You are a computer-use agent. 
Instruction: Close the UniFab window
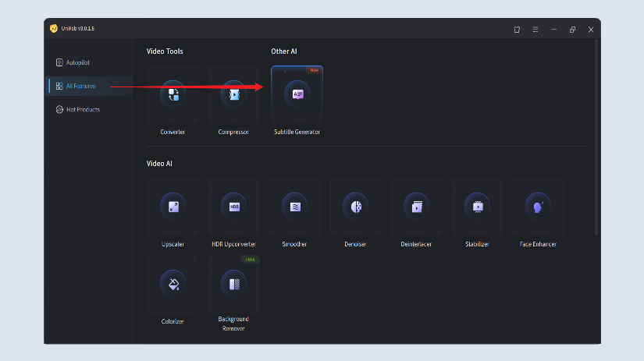(x=591, y=30)
